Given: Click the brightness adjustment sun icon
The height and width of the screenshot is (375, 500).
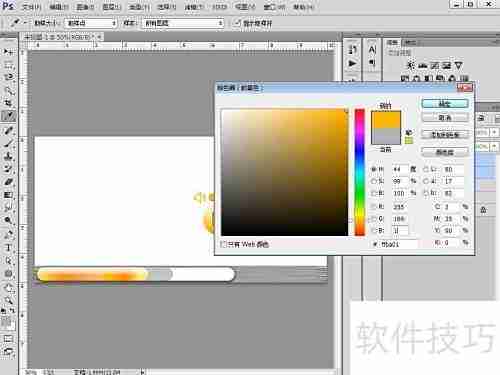Looking at the screenshot, I should (411, 65).
